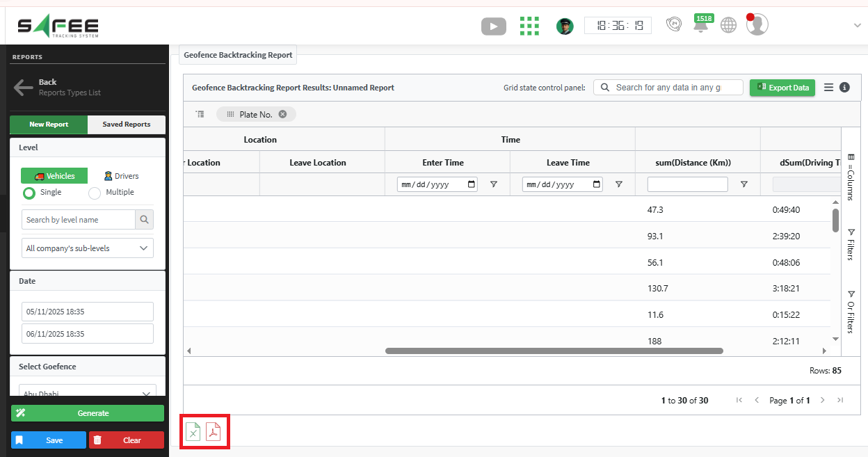Click the Export Data button

[x=782, y=88]
